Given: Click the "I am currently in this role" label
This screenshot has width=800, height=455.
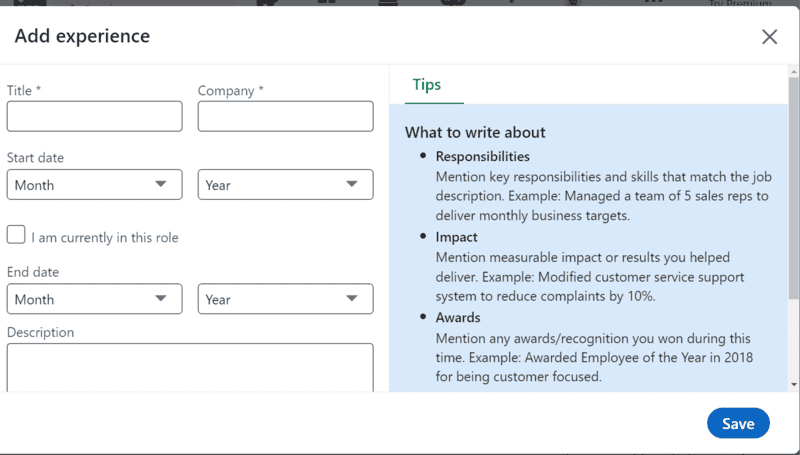Looking at the screenshot, I should pos(105,238).
